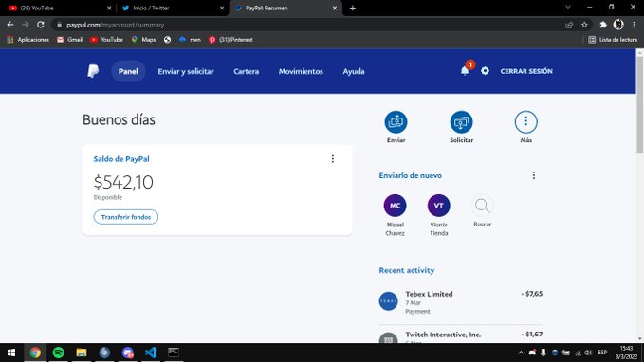Open the Recent activity link
The height and width of the screenshot is (362, 644).
(x=407, y=270)
